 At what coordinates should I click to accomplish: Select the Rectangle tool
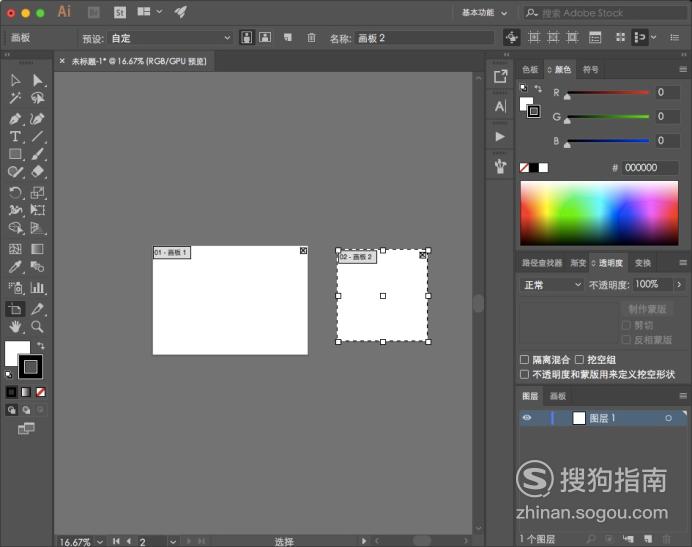[x=15, y=154]
